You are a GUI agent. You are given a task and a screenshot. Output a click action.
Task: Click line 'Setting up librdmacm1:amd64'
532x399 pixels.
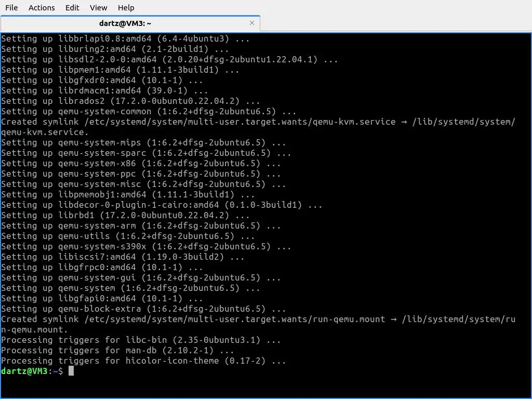pyautogui.click(x=104, y=90)
